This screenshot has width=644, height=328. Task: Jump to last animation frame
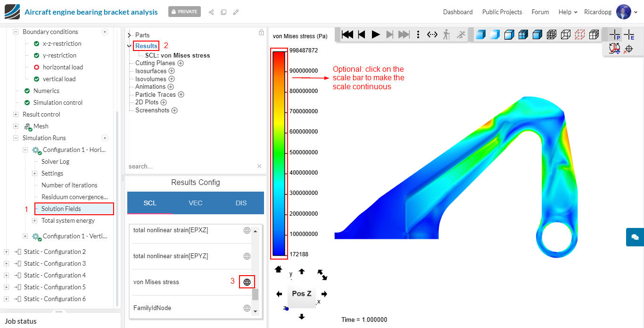[404, 34]
